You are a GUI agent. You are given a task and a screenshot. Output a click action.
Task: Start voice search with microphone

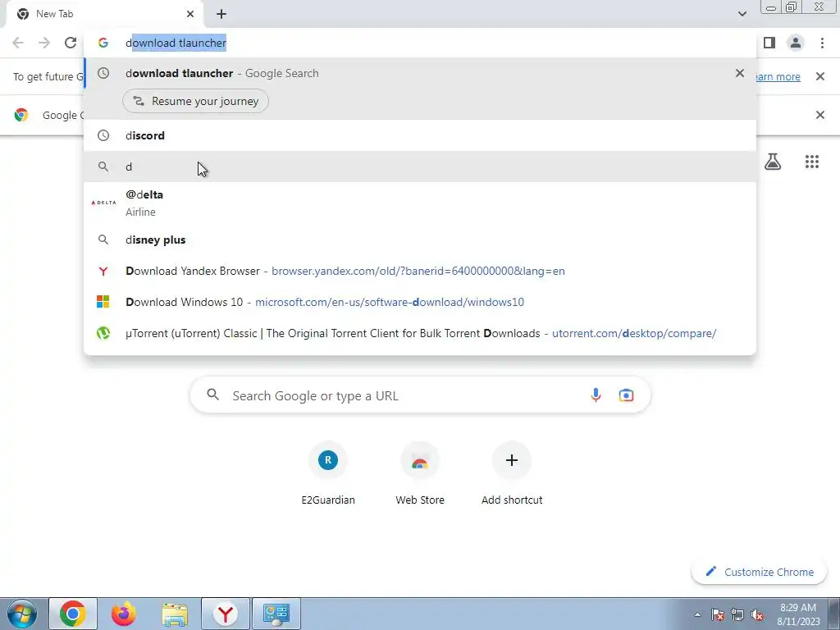point(596,395)
